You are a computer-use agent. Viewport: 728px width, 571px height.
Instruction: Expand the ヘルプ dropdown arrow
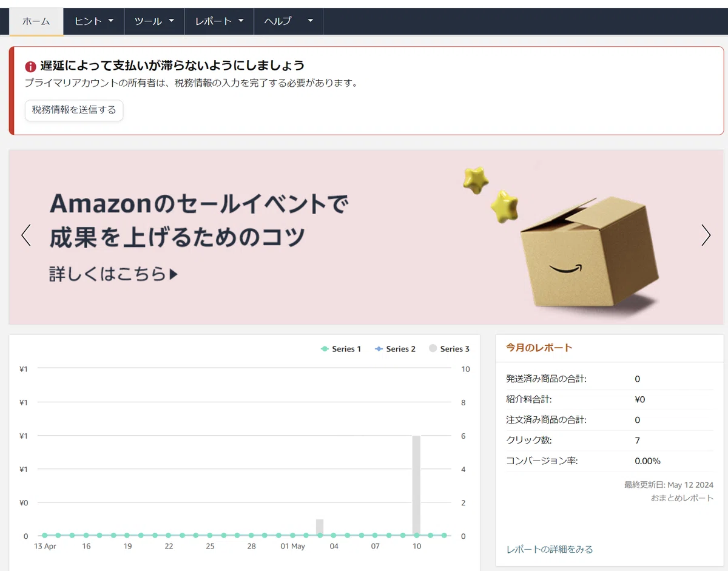pyautogui.click(x=311, y=21)
